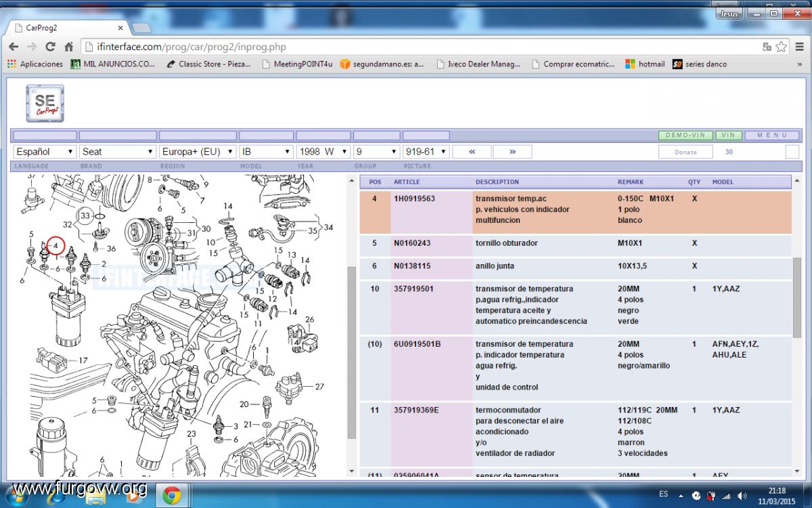Image resolution: width=812 pixels, height=508 pixels.
Task: Click the Jesus user profile button
Action: click(x=728, y=13)
